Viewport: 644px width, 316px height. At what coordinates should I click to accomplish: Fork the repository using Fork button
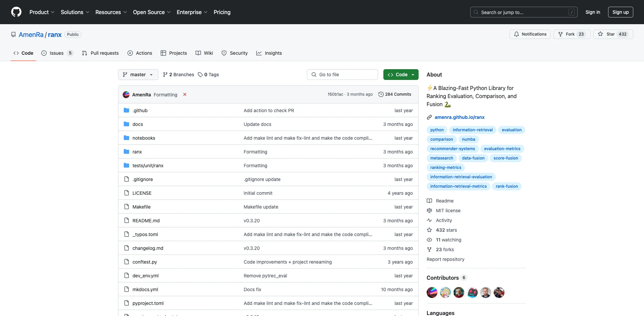[572, 34]
